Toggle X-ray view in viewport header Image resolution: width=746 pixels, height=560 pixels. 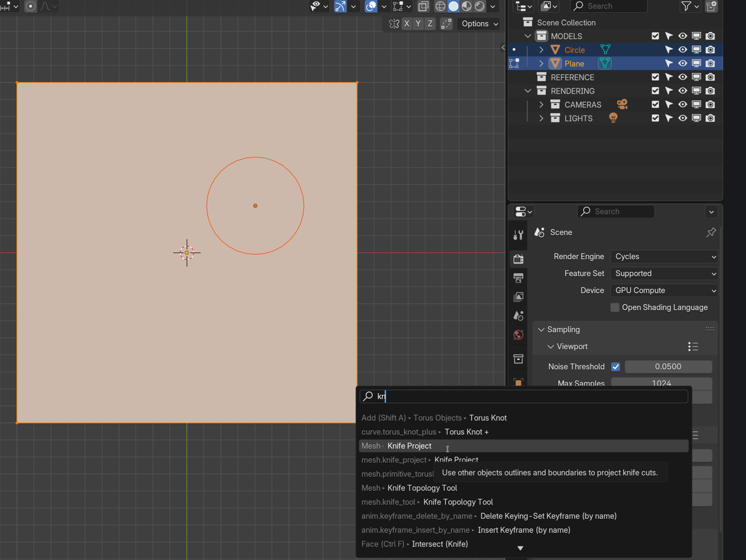pos(424,6)
